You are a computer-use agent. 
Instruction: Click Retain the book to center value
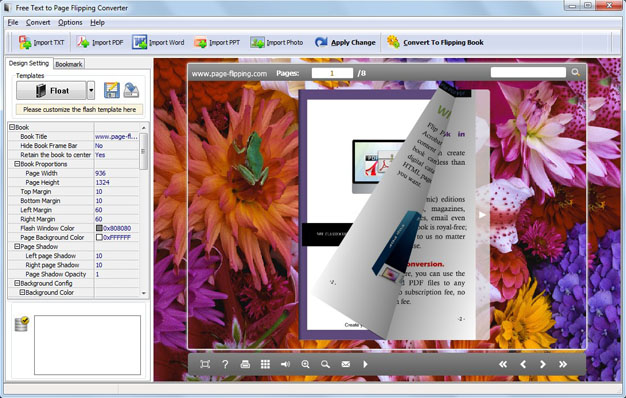[116, 154]
